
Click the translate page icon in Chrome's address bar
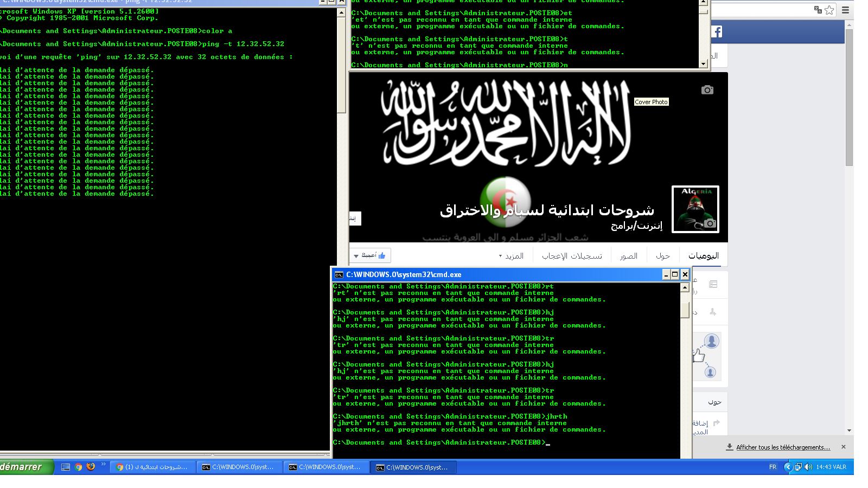(x=818, y=9)
